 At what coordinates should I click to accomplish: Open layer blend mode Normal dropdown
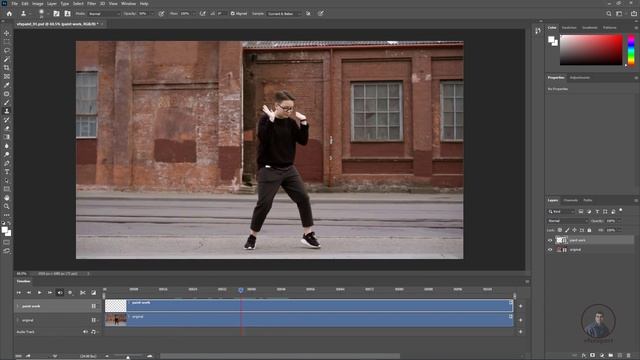point(567,221)
